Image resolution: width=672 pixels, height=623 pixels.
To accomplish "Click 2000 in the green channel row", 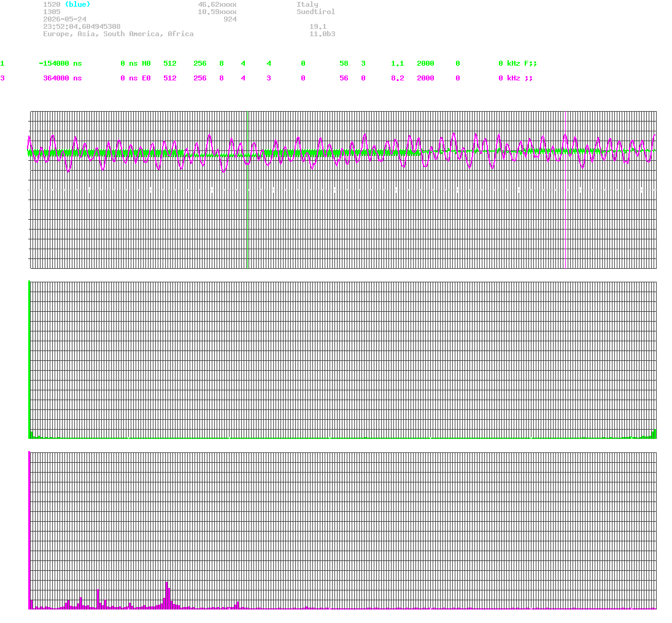I will (x=425, y=63).
